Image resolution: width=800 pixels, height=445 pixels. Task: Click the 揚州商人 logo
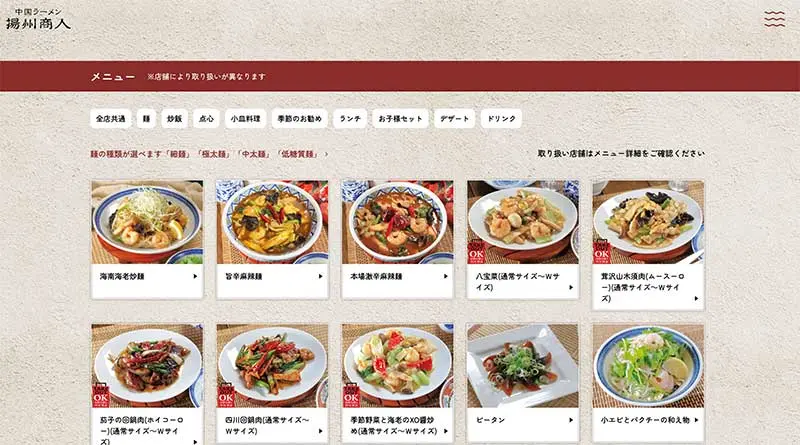pos(38,19)
